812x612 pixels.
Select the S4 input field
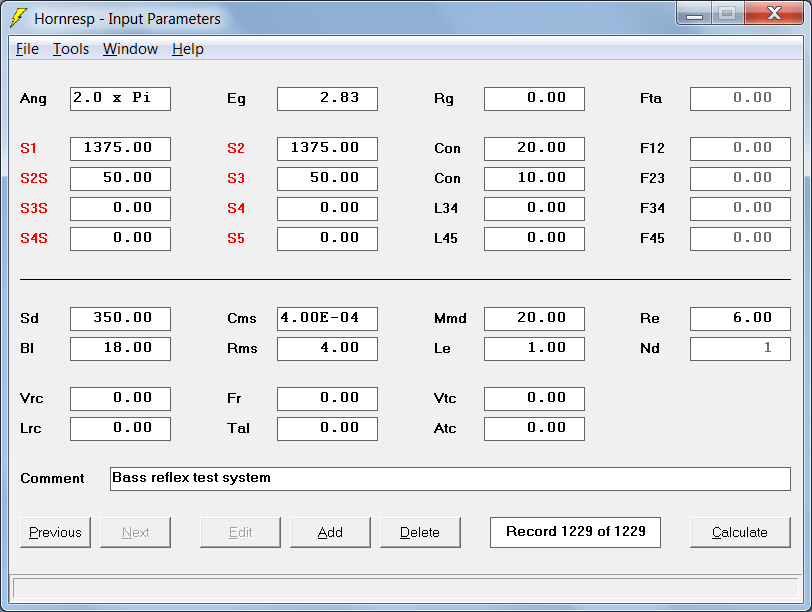[x=327, y=209]
